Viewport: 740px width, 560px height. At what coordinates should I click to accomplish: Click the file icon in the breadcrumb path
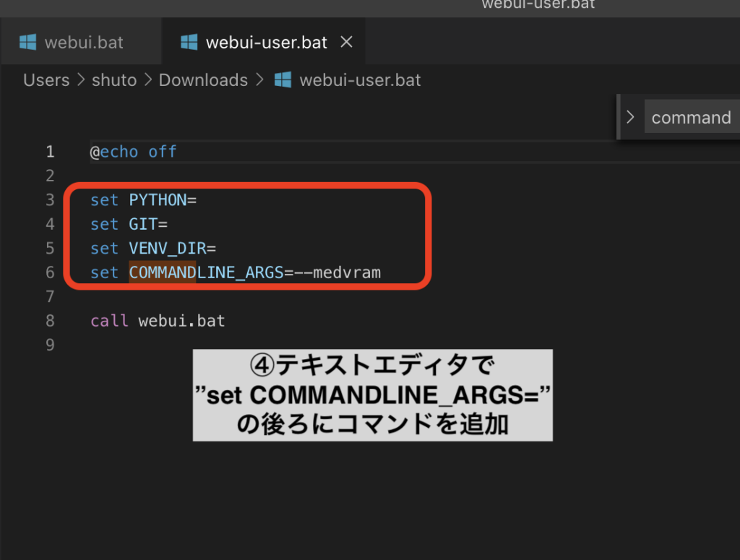[x=283, y=80]
